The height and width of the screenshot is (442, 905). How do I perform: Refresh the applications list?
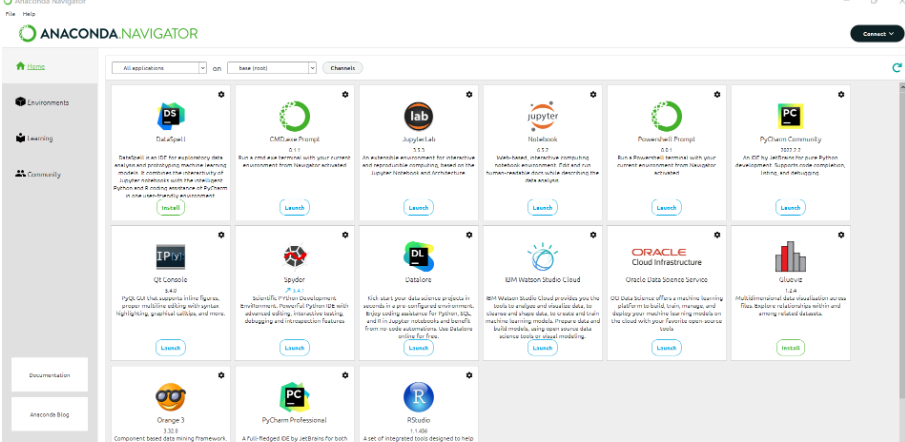click(897, 68)
